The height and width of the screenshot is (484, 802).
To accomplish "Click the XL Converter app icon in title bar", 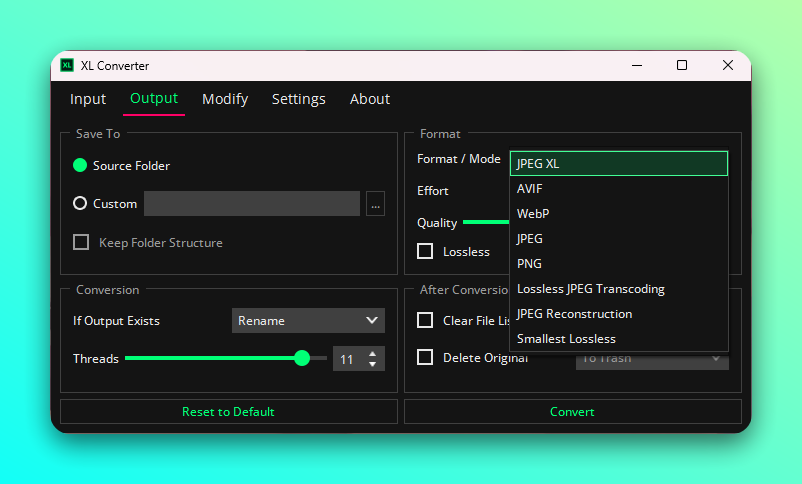I will tap(67, 66).
